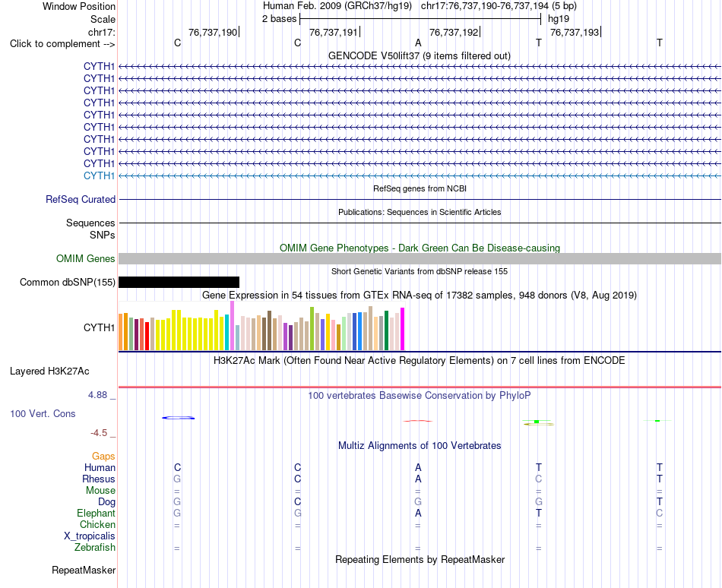Select the Chicken species row label

pyautogui.click(x=97, y=524)
